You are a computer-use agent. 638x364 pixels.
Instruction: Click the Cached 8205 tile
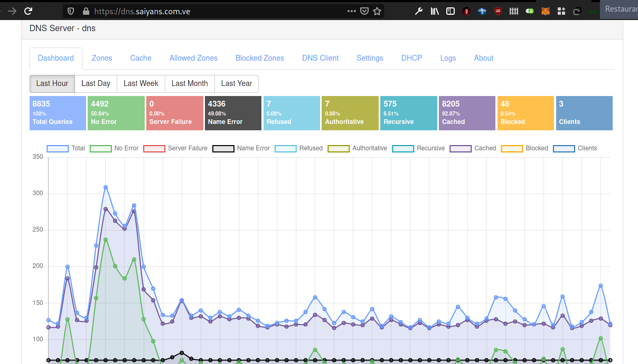click(x=467, y=113)
